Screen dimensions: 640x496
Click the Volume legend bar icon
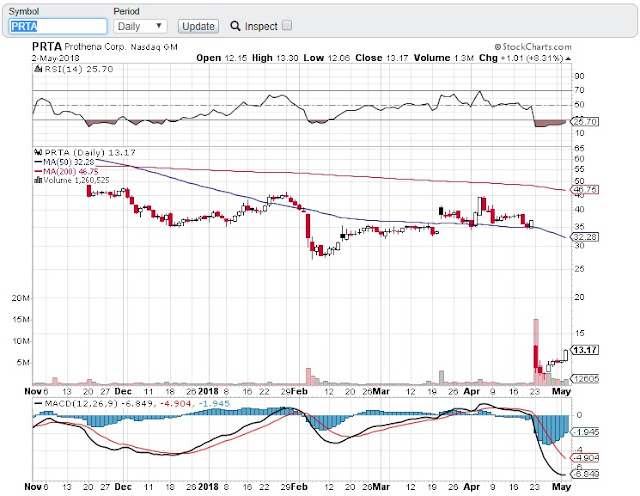coord(39,180)
